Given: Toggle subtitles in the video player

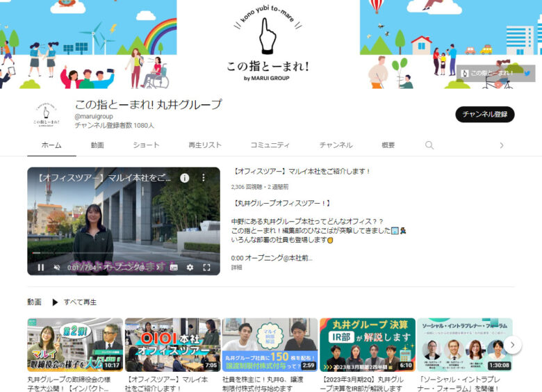Looking at the screenshot, I should [x=174, y=267].
